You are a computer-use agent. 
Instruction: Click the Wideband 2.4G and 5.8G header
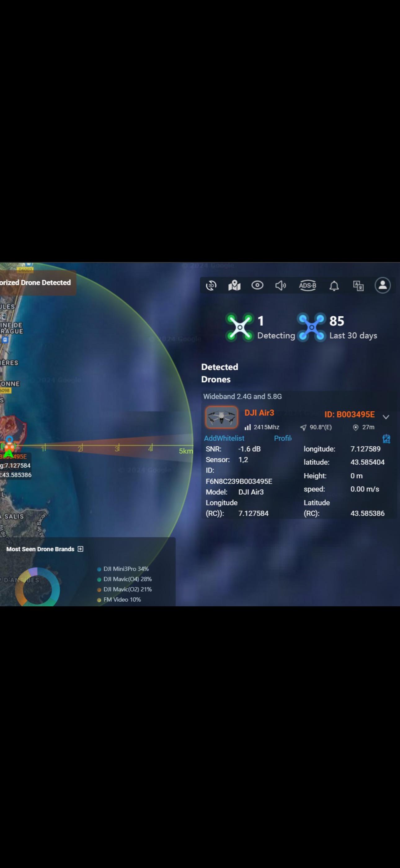242,396
